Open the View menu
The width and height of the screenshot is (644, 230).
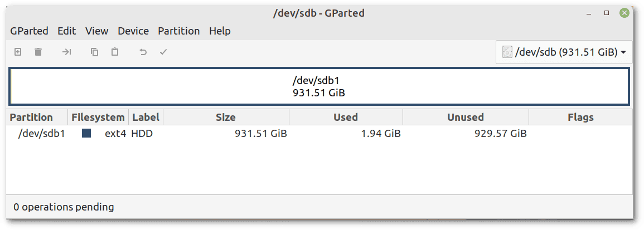[x=97, y=31]
